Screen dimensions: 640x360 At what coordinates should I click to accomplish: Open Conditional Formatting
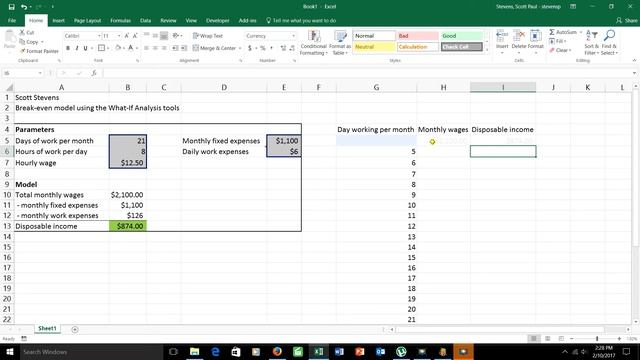313,42
